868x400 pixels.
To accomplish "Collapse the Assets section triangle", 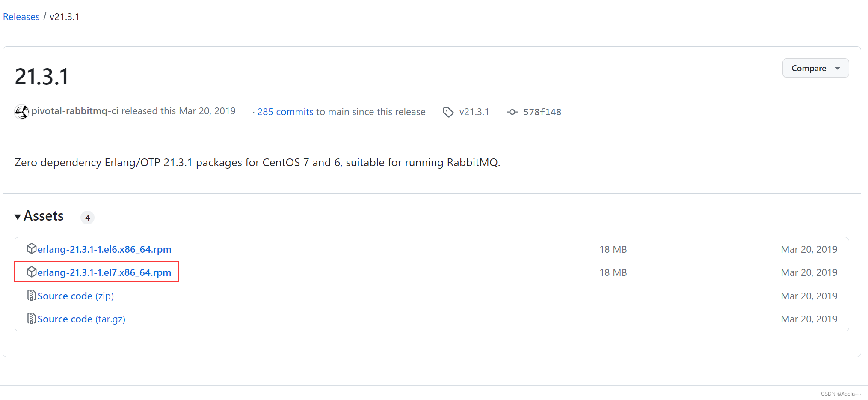I will pyautogui.click(x=18, y=217).
